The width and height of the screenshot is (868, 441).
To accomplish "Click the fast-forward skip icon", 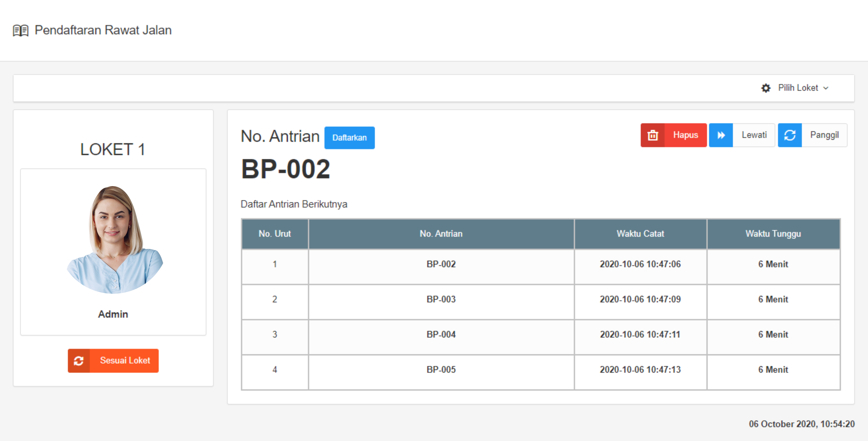I will point(721,135).
